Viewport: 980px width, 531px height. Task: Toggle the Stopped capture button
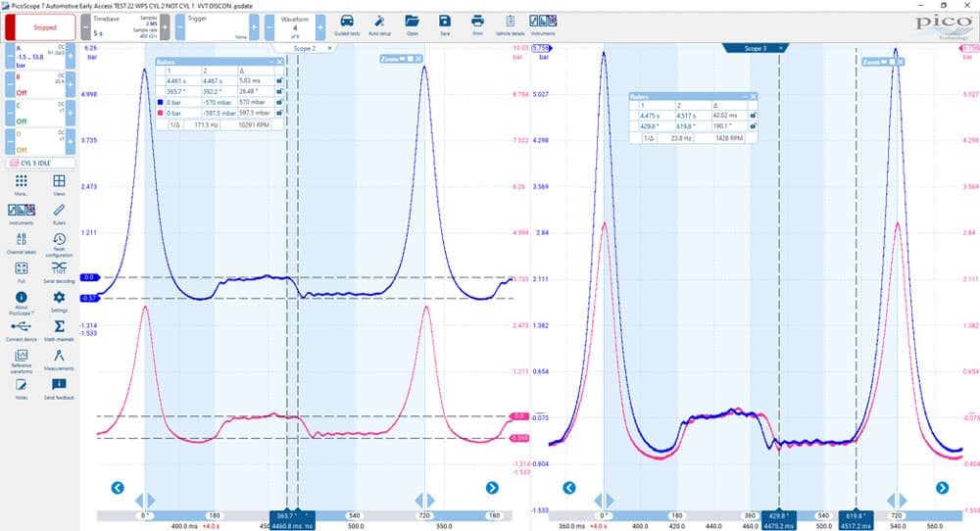[x=40, y=27]
